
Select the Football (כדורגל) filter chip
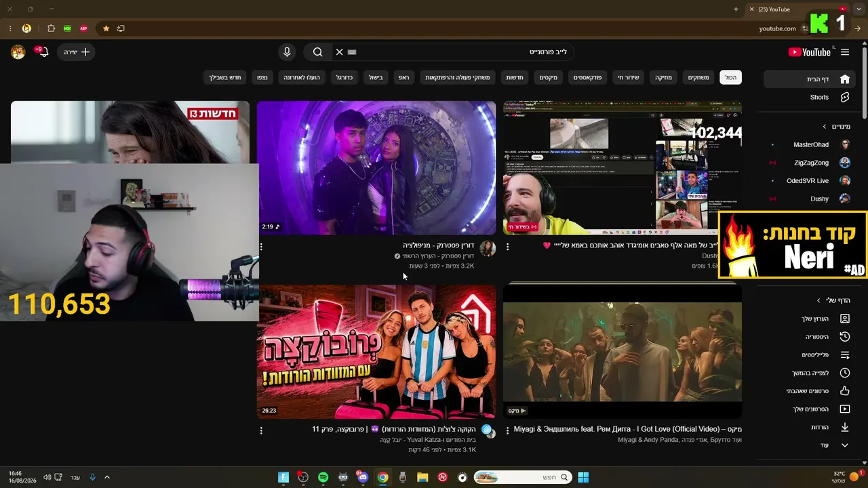(x=344, y=77)
